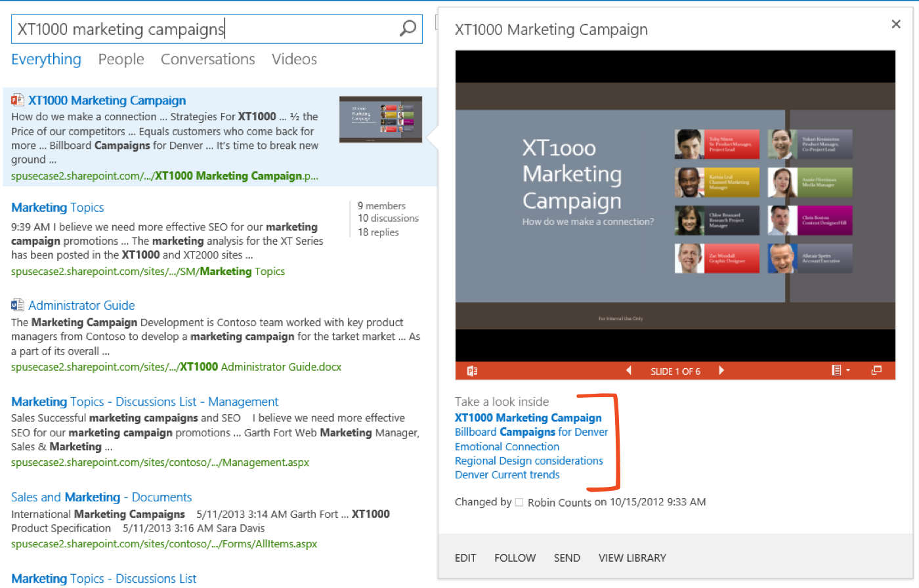The width and height of the screenshot is (919, 588).
Task: Select the Videos search tab
Action: coord(294,59)
